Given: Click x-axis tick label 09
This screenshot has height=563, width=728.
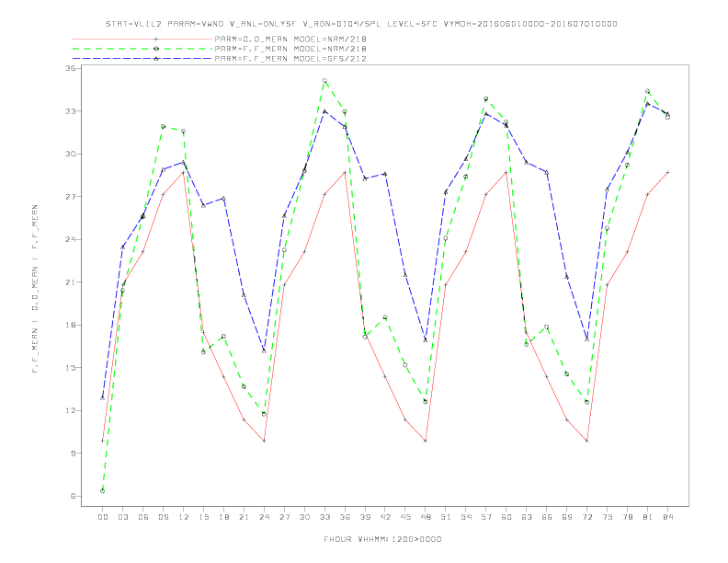Looking at the screenshot, I should coord(163,517).
